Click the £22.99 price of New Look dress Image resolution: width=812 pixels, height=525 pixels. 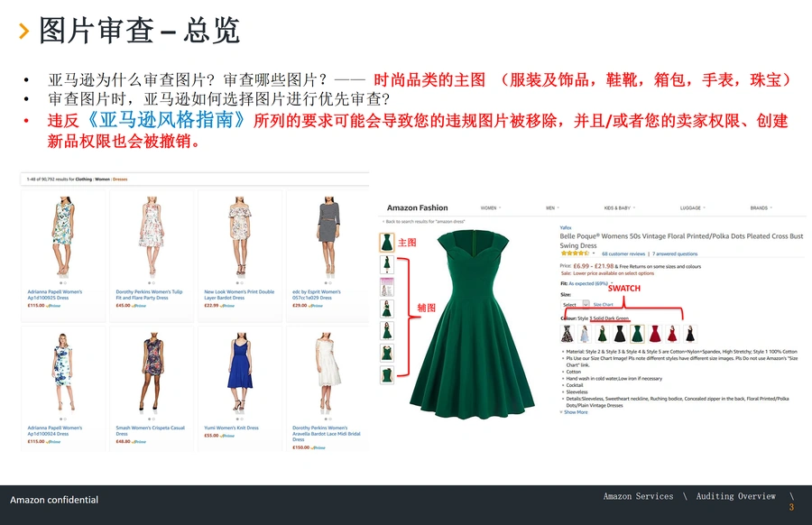212,306
